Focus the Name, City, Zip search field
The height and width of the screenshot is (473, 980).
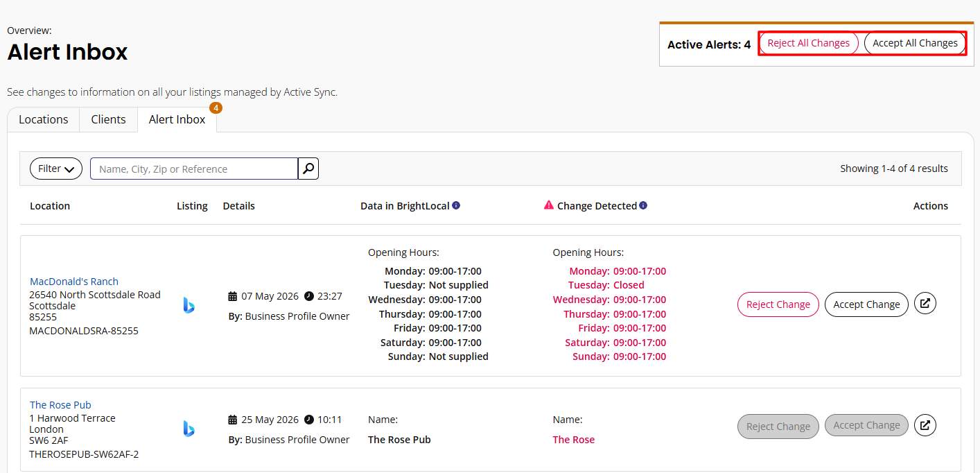point(194,169)
